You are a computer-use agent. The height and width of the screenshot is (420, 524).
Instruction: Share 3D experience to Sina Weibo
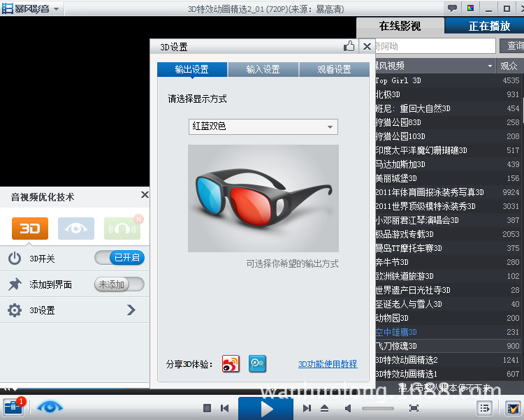(x=231, y=364)
